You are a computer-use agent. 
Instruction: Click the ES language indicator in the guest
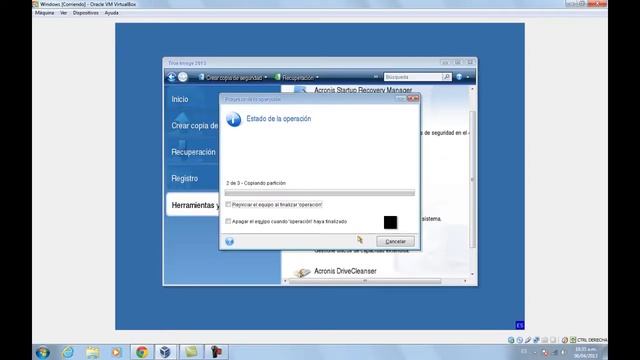tap(520, 325)
